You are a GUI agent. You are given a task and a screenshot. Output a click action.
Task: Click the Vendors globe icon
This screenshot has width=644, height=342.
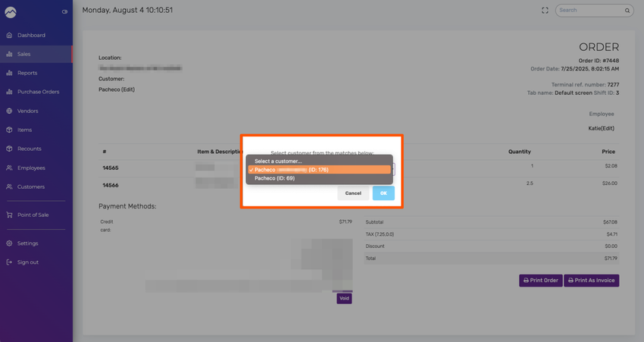coord(9,111)
